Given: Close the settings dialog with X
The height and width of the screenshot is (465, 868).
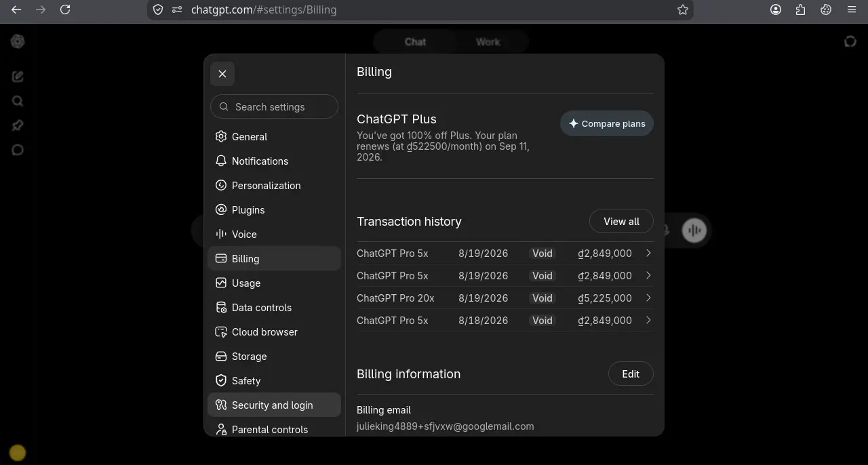Looking at the screenshot, I should [x=222, y=74].
